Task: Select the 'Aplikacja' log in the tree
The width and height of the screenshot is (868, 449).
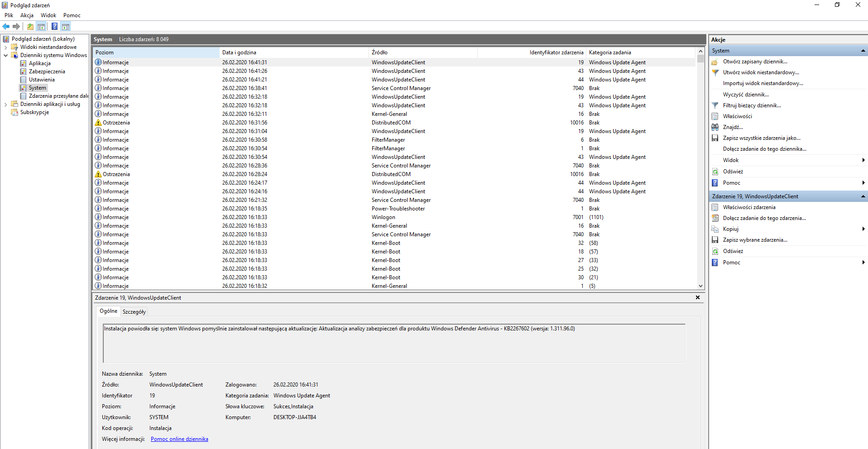Action: pyautogui.click(x=40, y=63)
